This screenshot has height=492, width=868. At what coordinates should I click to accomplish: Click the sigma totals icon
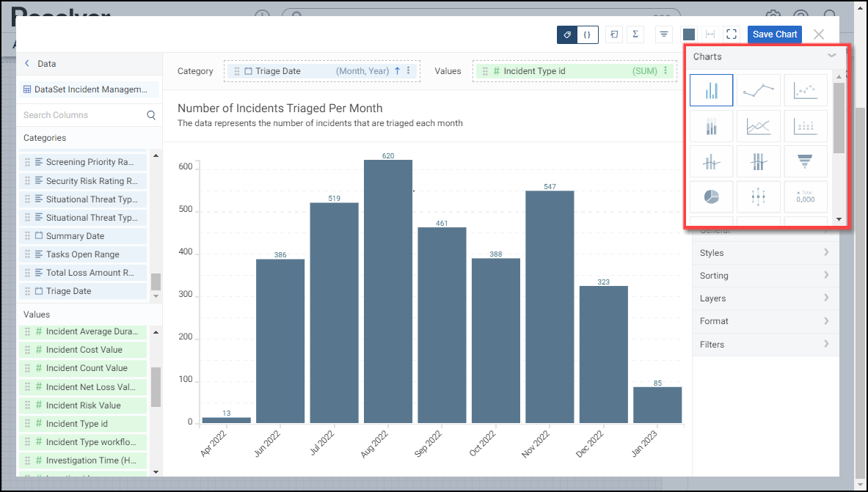pyautogui.click(x=635, y=34)
